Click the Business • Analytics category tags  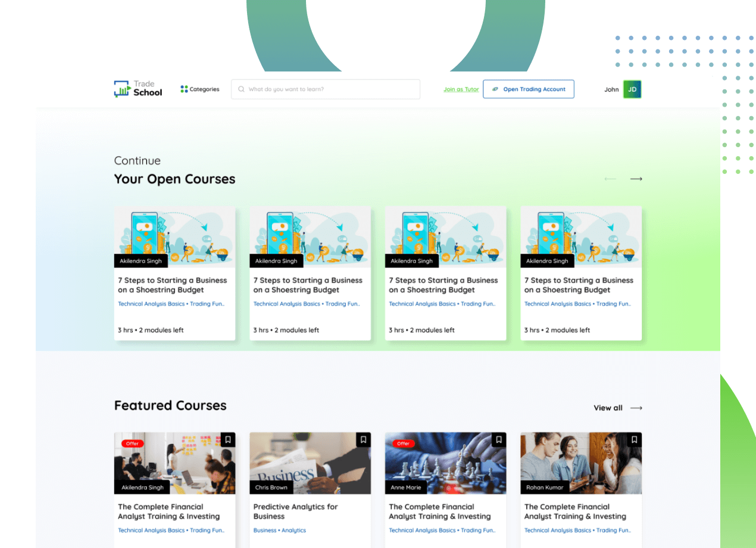coord(280,530)
